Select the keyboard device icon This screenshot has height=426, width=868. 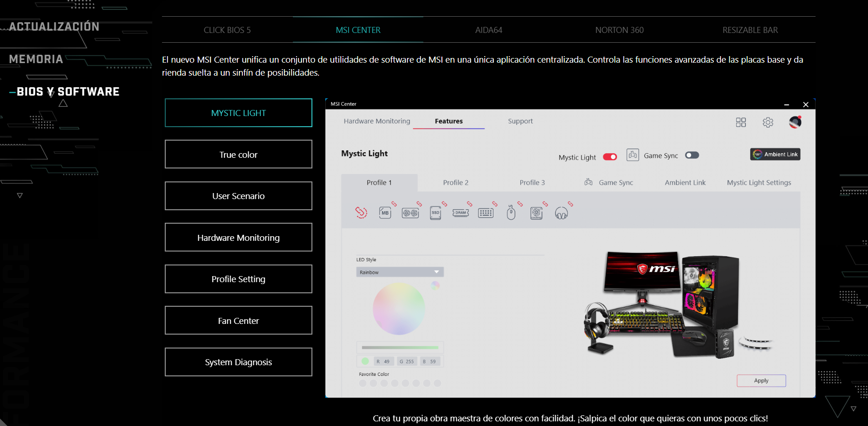point(486,213)
